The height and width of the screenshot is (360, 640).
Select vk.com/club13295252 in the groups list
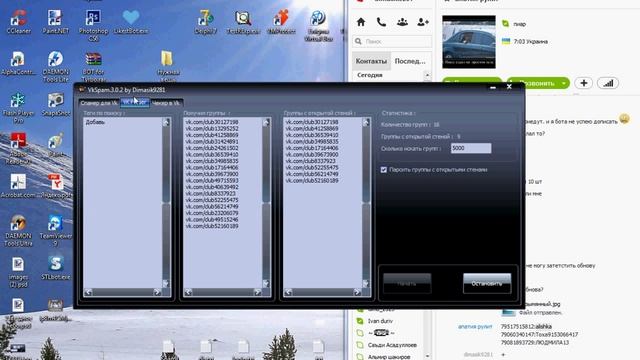(212, 129)
